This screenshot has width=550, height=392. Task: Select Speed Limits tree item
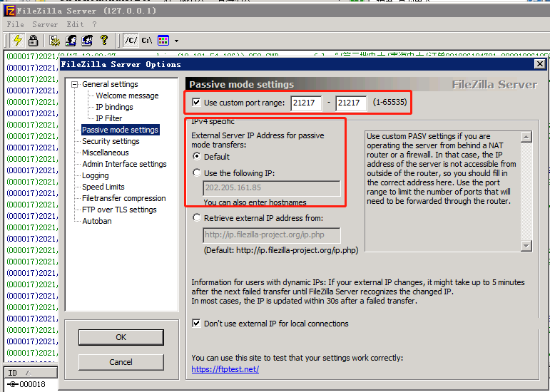click(103, 187)
